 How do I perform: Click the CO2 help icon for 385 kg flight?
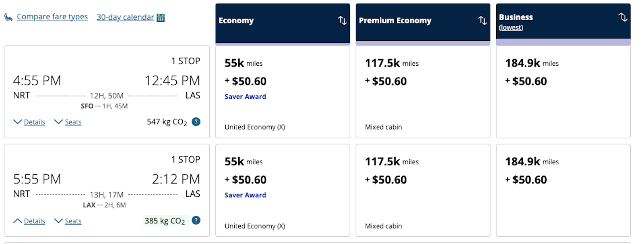196,221
